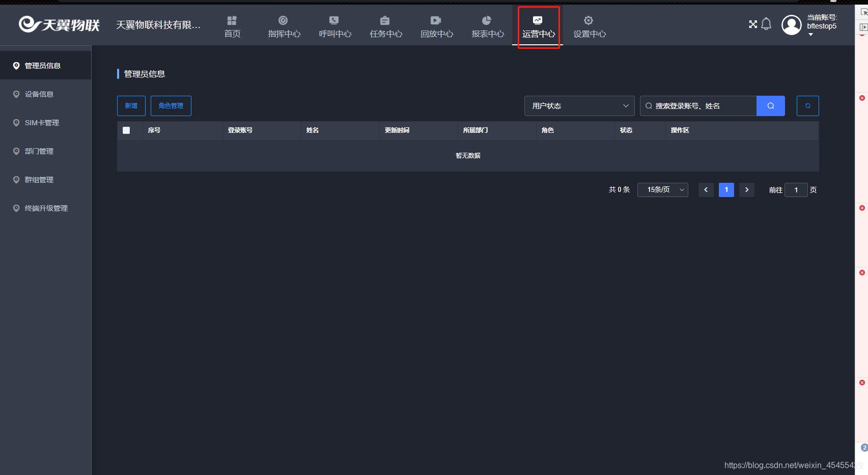Click the 更新时间 column header
The height and width of the screenshot is (475, 868).
(397, 130)
